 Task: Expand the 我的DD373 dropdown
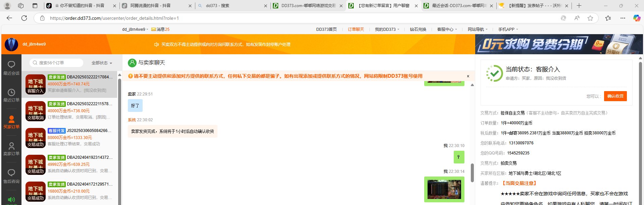387,29
